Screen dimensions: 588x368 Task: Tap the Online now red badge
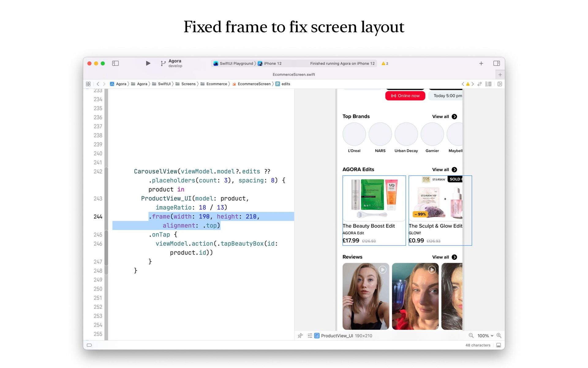point(405,96)
